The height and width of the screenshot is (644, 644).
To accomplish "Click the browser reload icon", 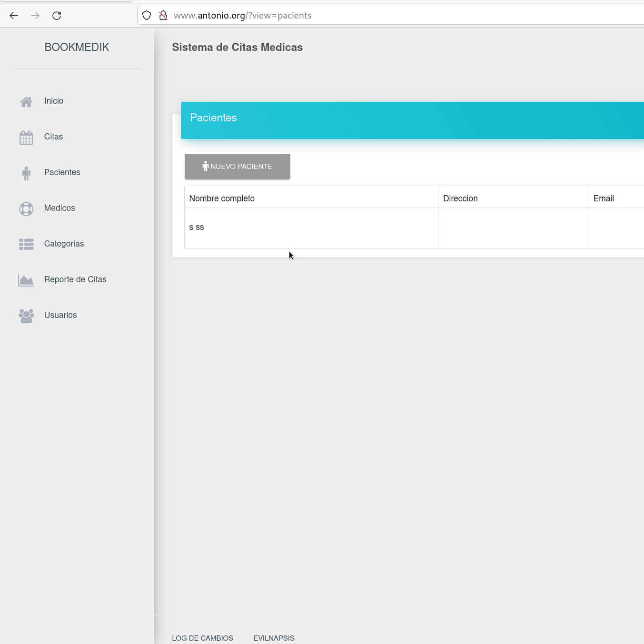I will point(57,16).
